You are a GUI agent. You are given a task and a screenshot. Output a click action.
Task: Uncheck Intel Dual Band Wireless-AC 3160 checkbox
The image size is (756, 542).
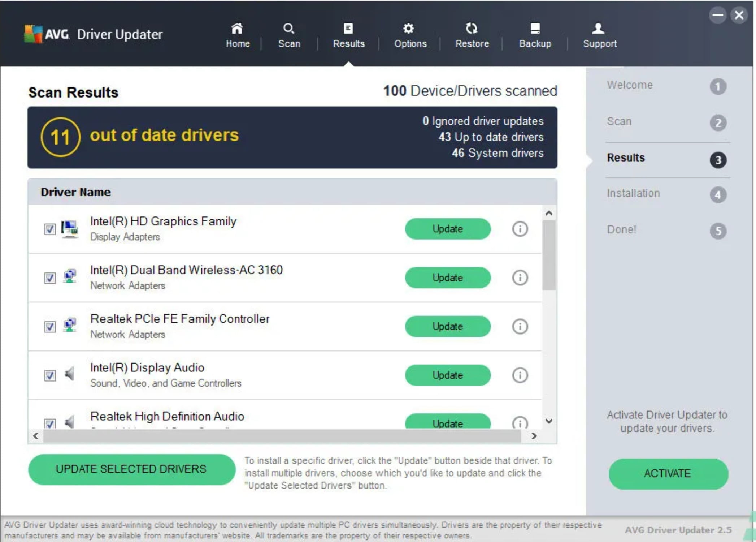coord(50,278)
